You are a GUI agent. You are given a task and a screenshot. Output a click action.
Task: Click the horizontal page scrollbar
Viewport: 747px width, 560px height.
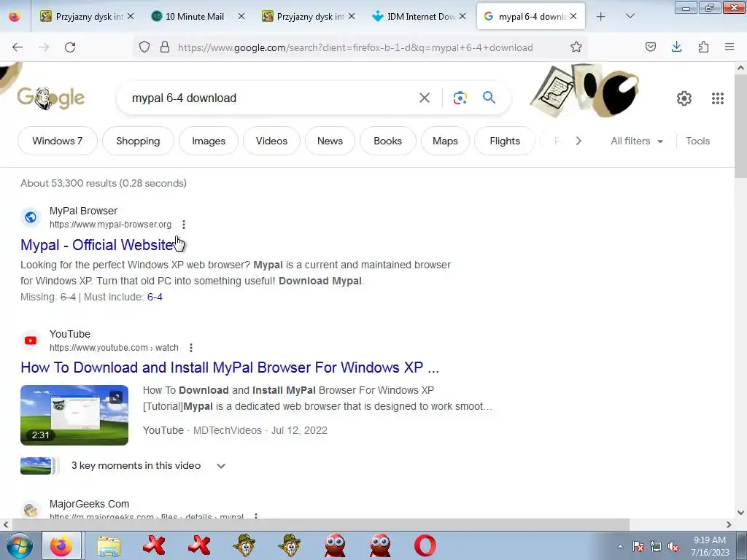pyautogui.click(x=320, y=524)
